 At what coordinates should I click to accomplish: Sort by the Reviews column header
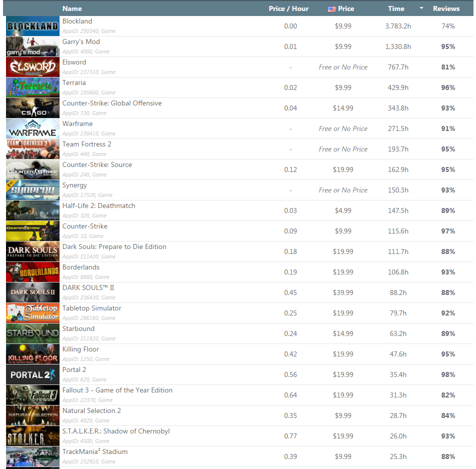[446, 8]
